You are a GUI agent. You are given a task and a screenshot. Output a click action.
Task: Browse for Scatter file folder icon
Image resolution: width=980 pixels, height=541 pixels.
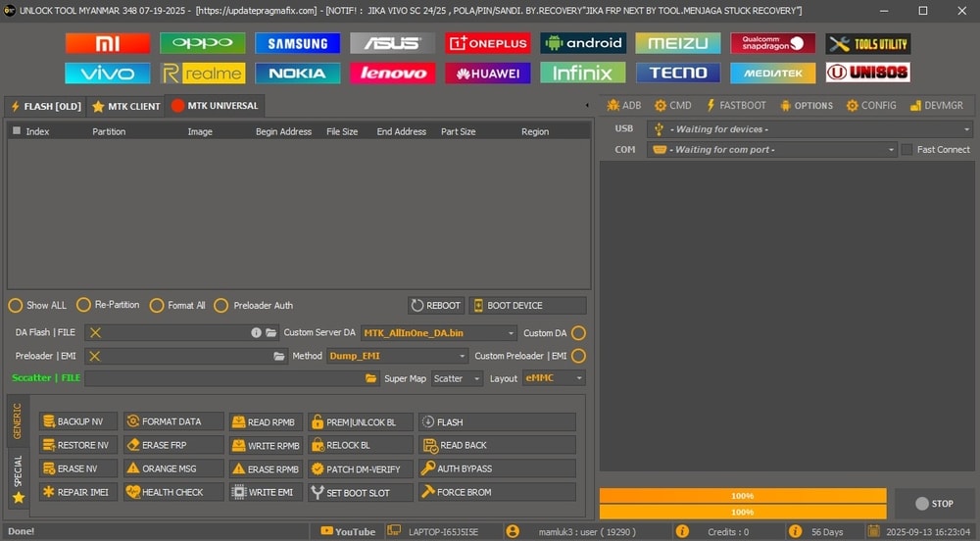[371, 378]
